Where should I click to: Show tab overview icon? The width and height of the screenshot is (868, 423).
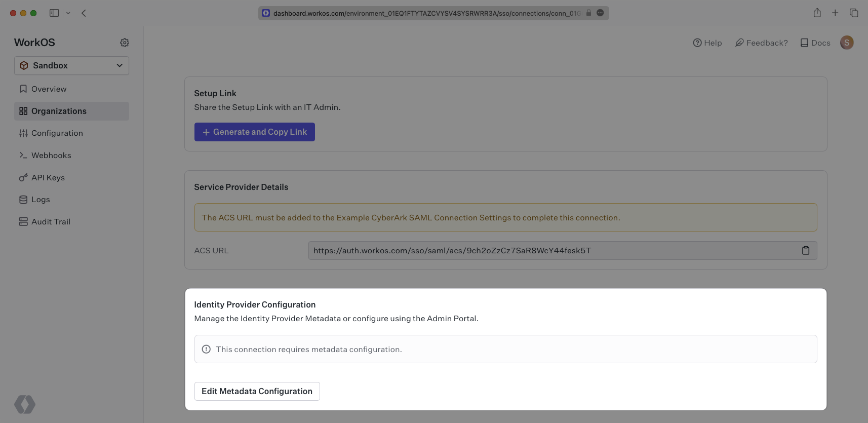coord(854,13)
